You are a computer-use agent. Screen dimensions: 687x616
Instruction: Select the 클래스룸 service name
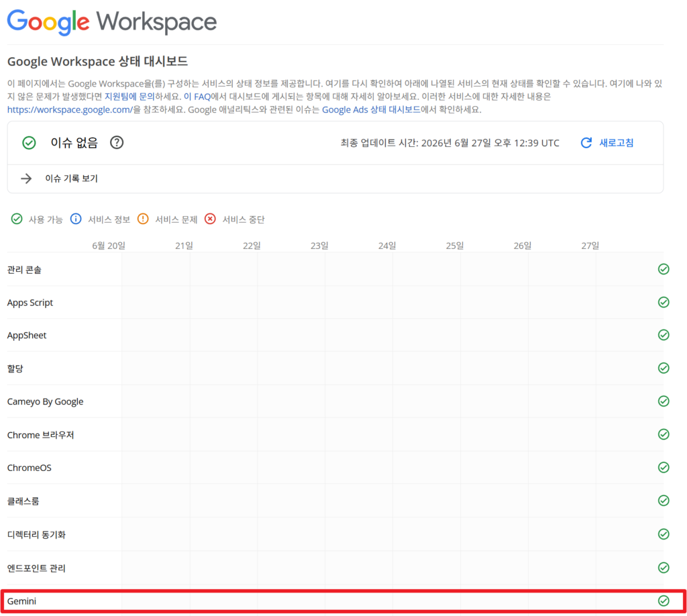tap(23, 501)
